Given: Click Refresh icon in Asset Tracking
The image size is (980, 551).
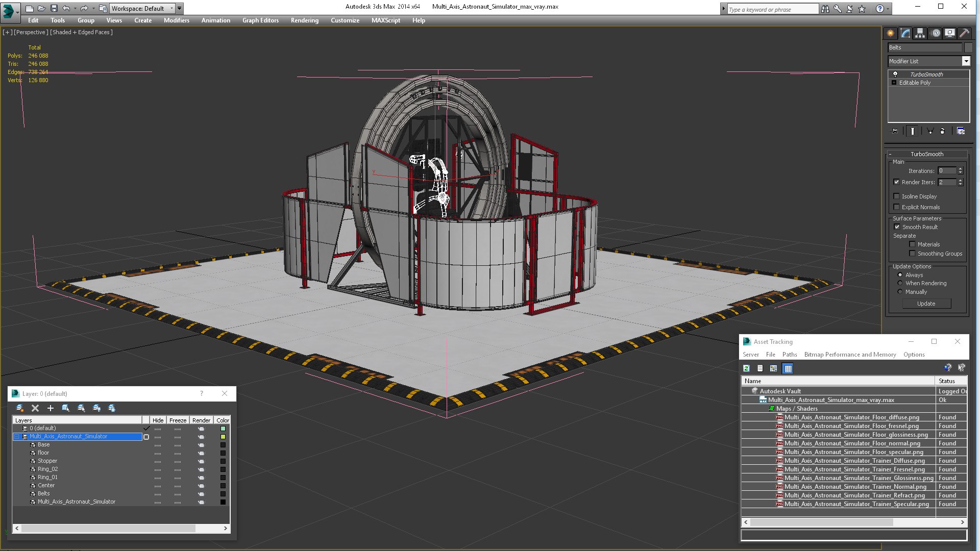Looking at the screenshot, I should [746, 368].
